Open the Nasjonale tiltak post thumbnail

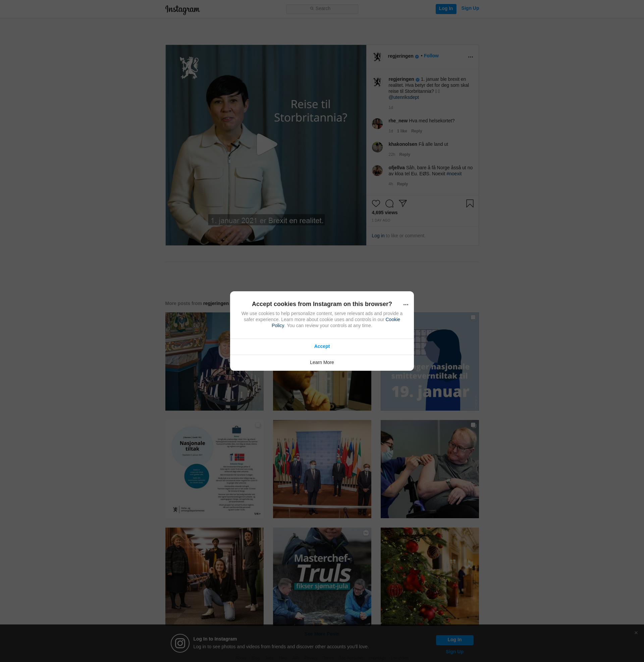click(214, 469)
